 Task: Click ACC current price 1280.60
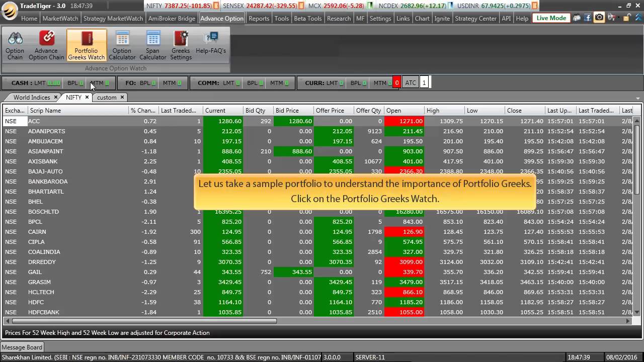click(x=223, y=121)
